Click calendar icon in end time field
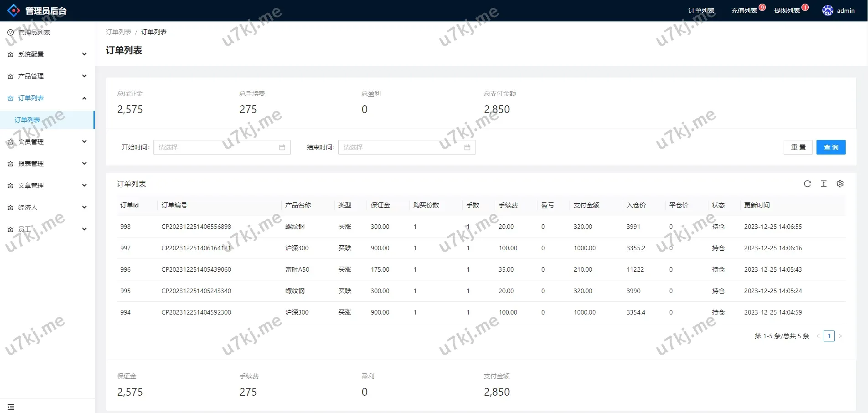Viewport: 868px width, 413px height. pos(467,147)
